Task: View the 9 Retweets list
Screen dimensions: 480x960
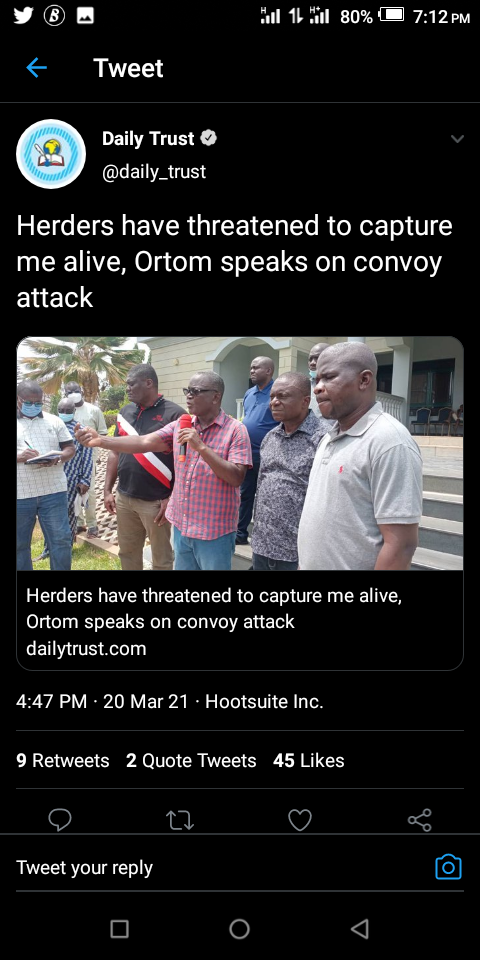Action: (62, 760)
